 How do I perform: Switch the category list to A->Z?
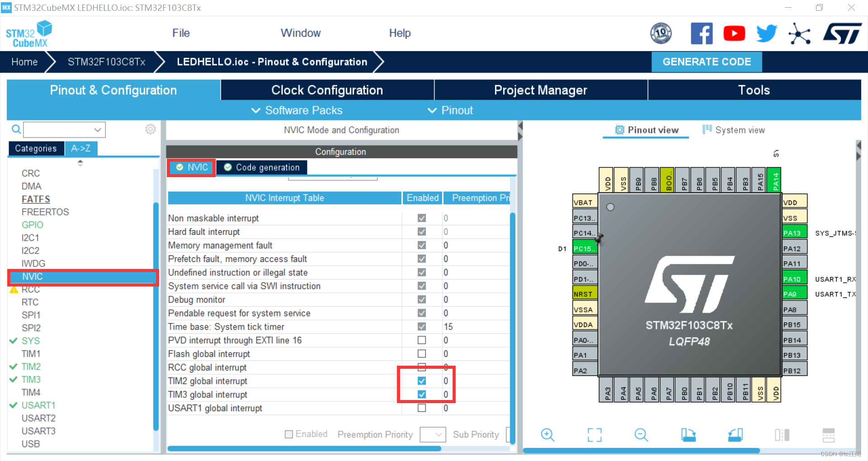point(81,148)
